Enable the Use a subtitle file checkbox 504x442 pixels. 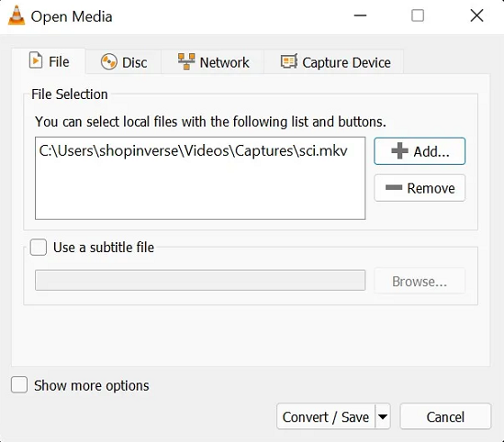39,248
